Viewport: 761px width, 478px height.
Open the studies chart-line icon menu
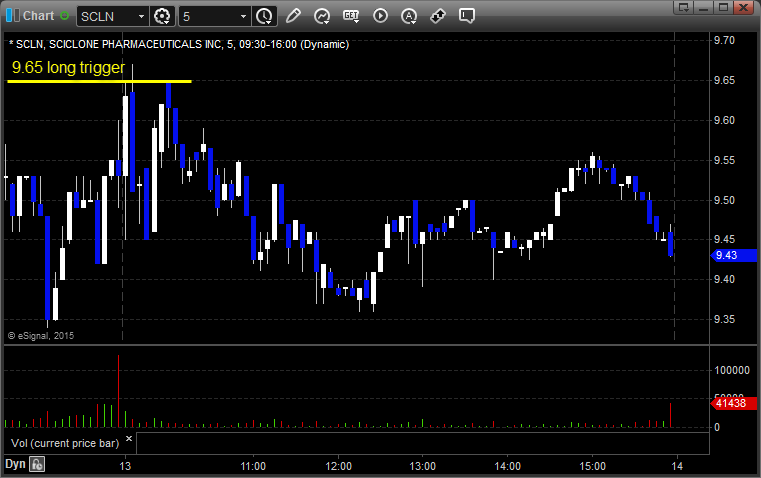321,16
